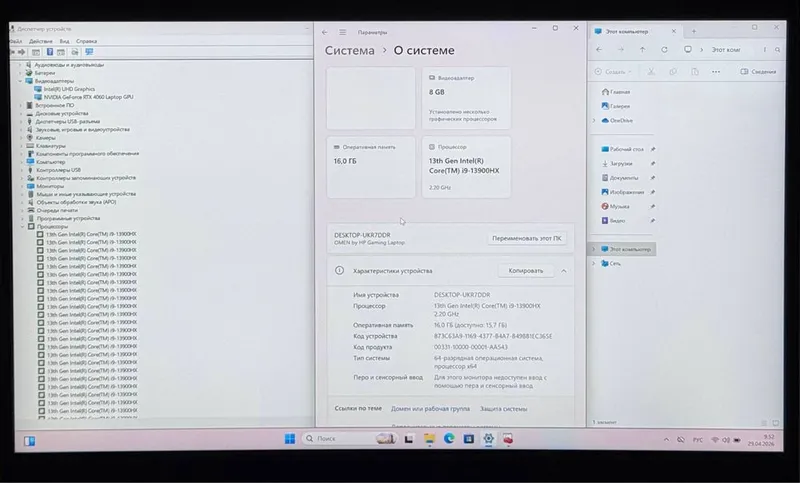This screenshot has height=483, width=800.
Task: Click the Оперативная память 16,0 ГБ card
Action: (371, 167)
